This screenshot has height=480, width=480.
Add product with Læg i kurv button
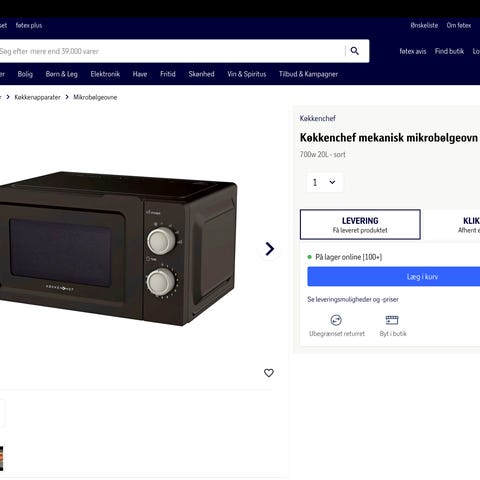(394, 276)
